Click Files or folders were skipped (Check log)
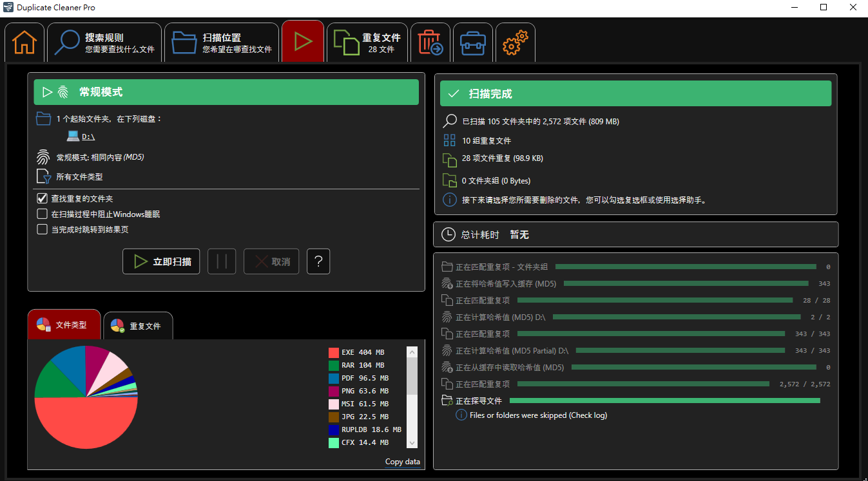This screenshot has width=868, height=481. [x=538, y=415]
